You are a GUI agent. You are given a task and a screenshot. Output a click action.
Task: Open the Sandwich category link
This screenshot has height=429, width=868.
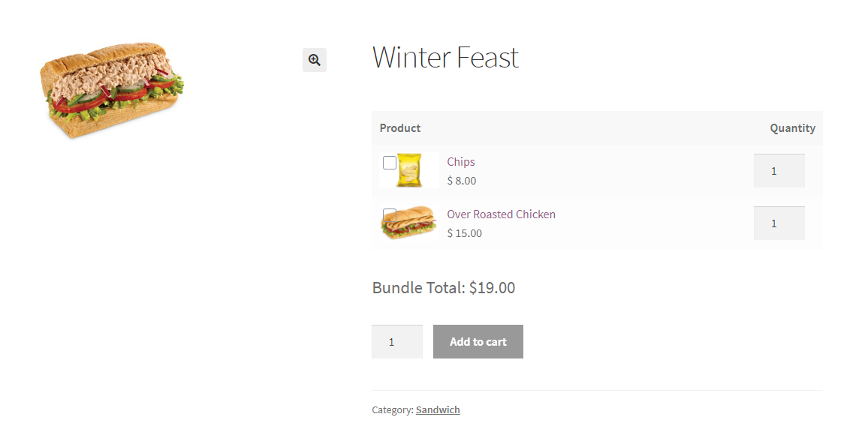click(438, 410)
